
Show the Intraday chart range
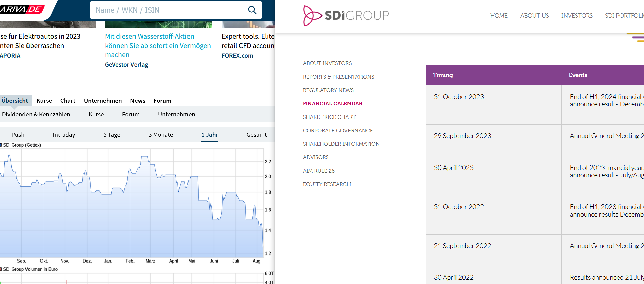[64, 135]
